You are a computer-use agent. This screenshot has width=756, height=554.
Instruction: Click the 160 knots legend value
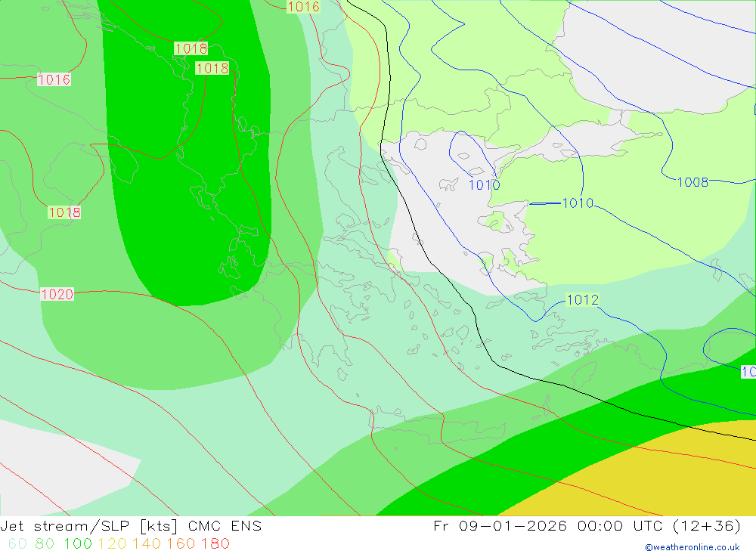coord(181,544)
